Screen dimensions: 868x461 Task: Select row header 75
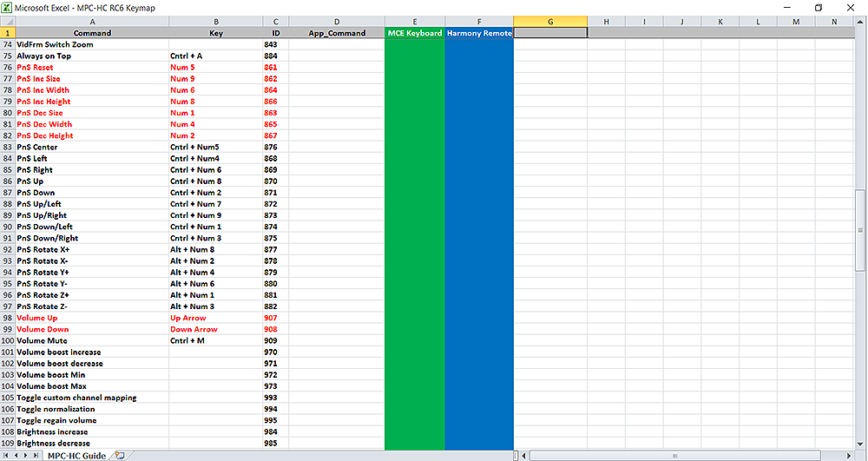click(x=7, y=56)
